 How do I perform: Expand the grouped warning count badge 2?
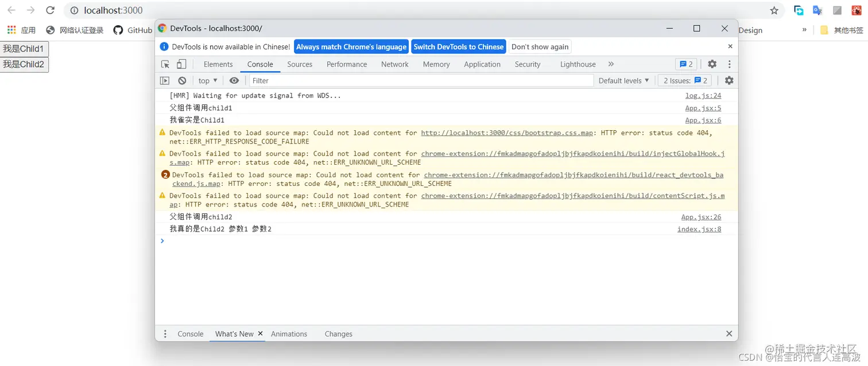165,175
